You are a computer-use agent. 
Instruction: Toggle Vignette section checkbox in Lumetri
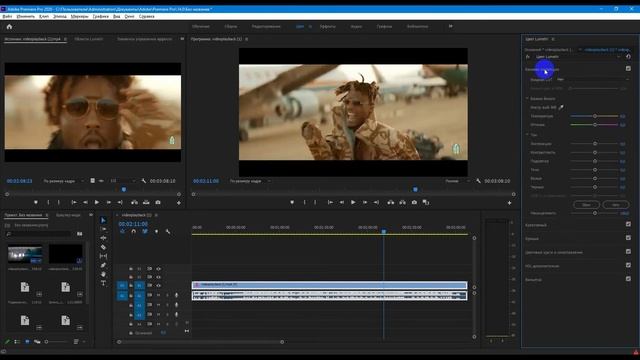tap(628, 279)
